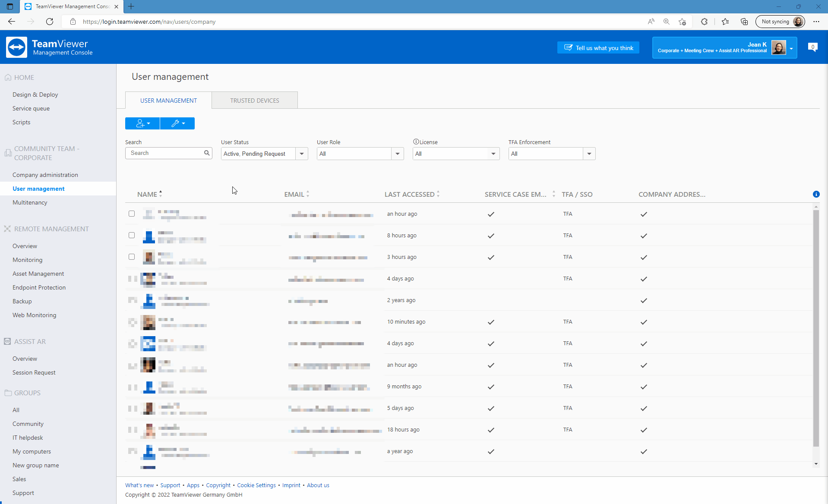Open the User Status dropdown
The image size is (828, 504).
point(301,153)
